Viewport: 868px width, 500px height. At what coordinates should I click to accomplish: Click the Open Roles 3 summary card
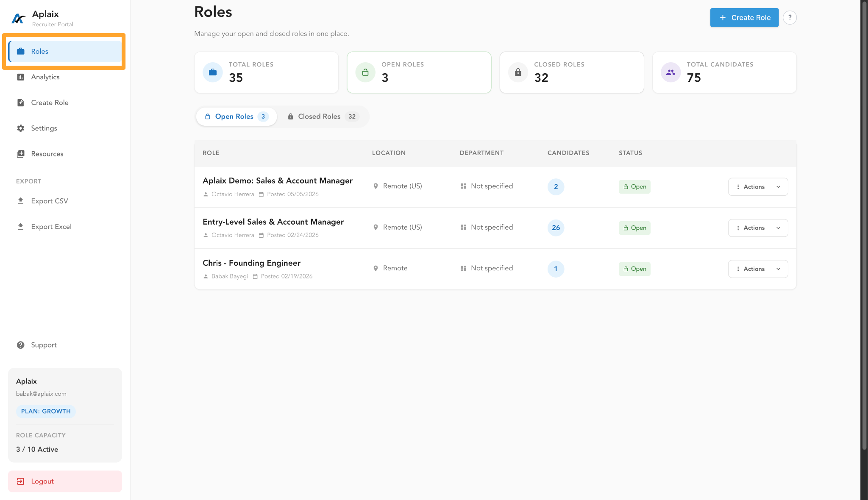click(x=419, y=72)
